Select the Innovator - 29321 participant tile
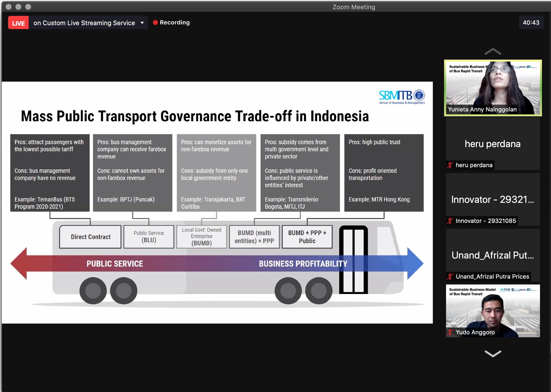 [493, 199]
